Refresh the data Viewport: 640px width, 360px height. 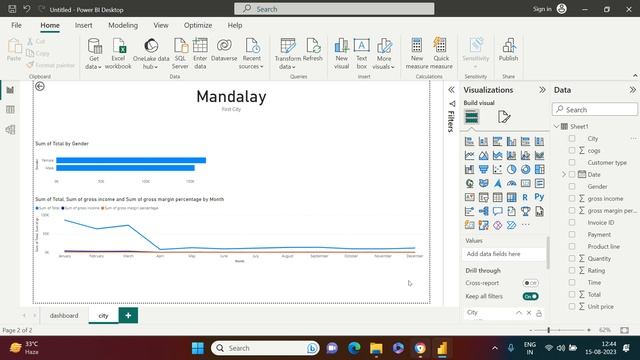pos(313,50)
